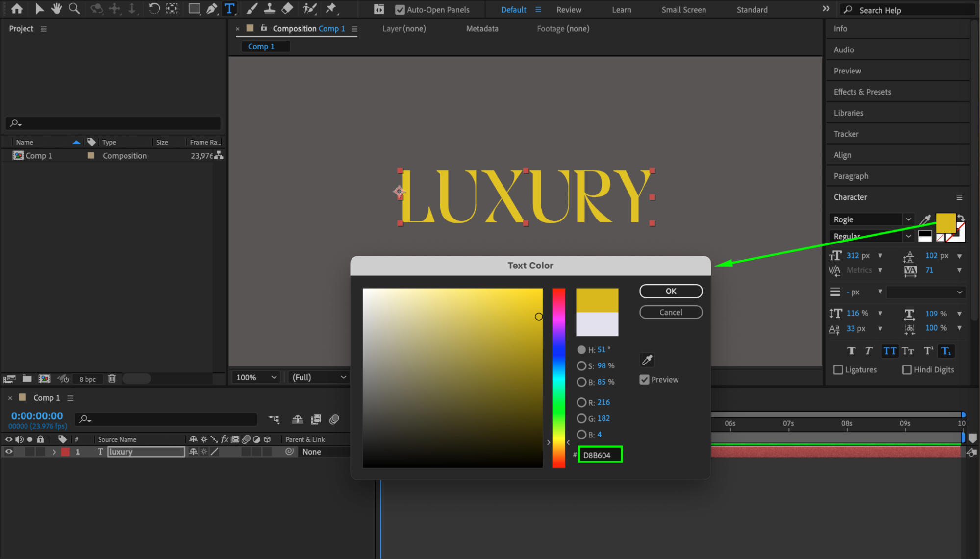Click the Home icon in toolbar
This screenshot has height=559, width=980.
[x=17, y=8]
